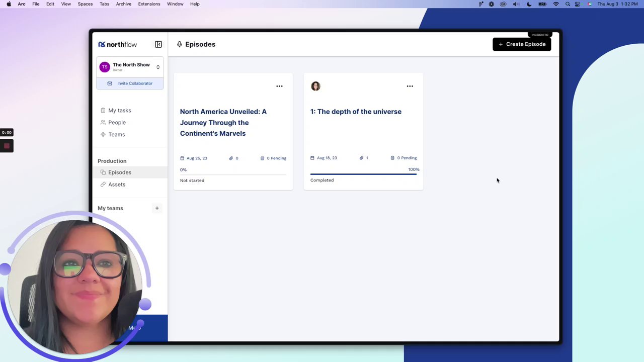Go to the People page
This screenshot has height=362, width=644.
117,122
